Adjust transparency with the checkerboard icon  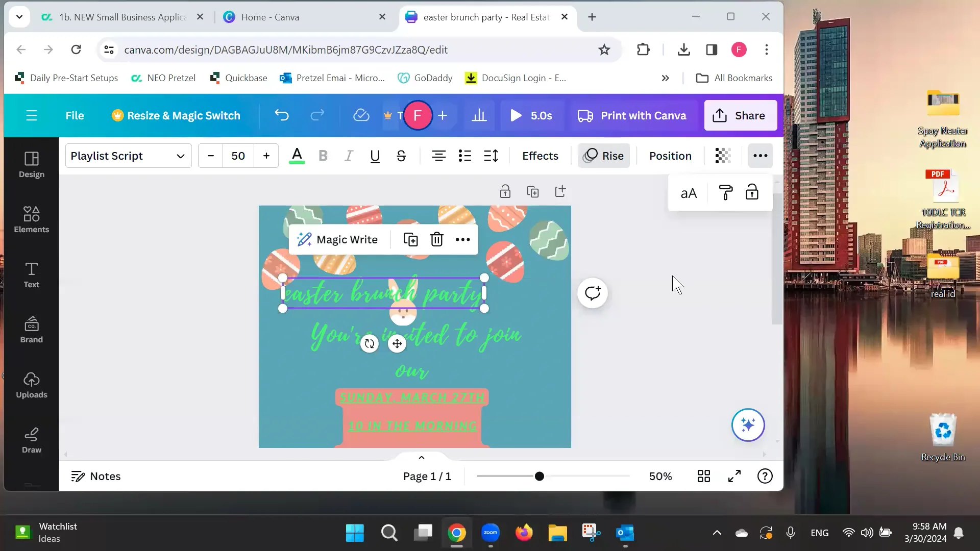coord(723,156)
